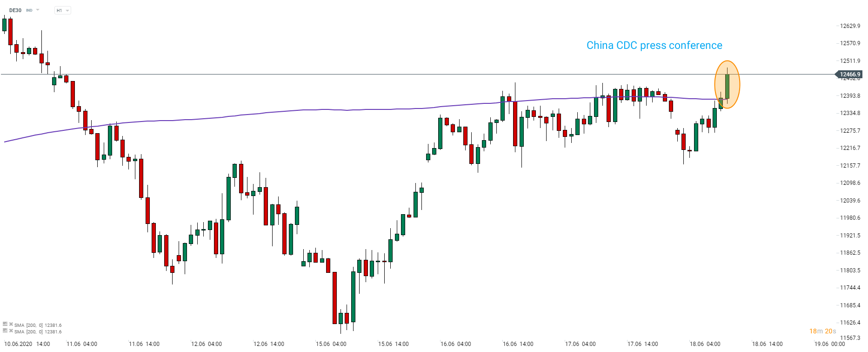Image resolution: width=868 pixels, height=352 pixels.
Task: Select the China CDC press conference annotation
Action: pyautogui.click(x=654, y=46)
